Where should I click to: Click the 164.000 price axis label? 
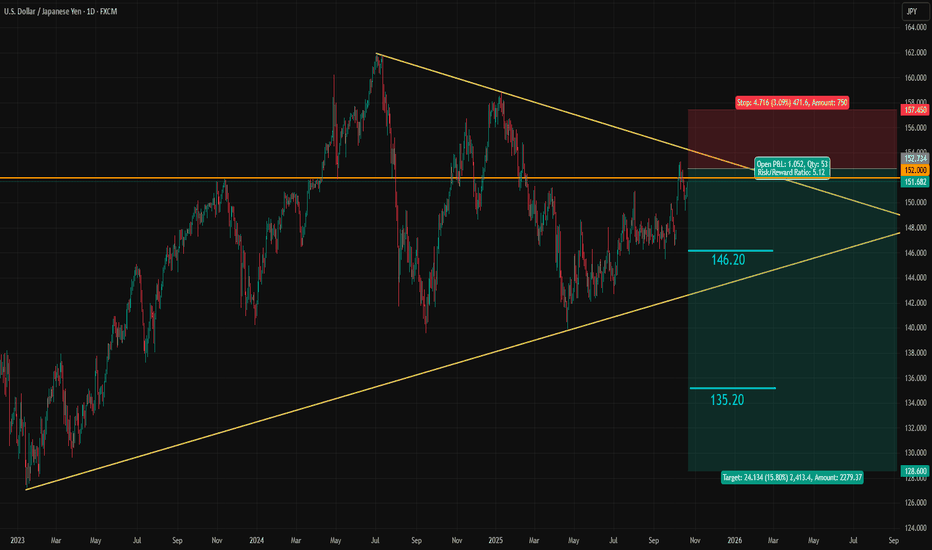click(915, 27)
